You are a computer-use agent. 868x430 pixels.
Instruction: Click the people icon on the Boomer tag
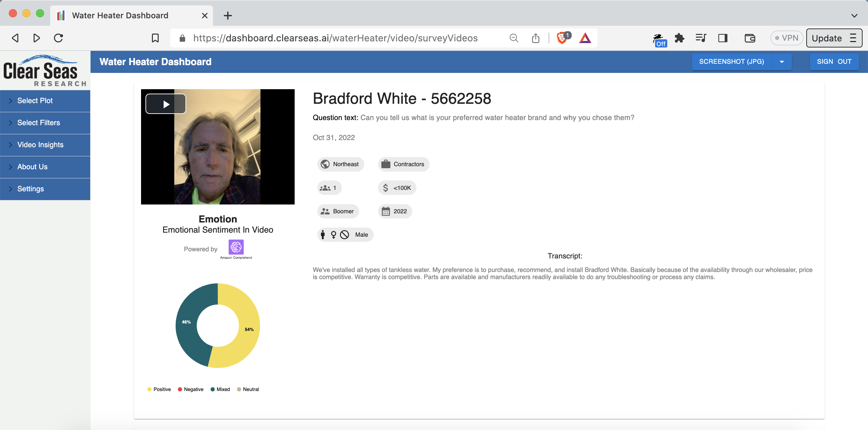(325, 211)
